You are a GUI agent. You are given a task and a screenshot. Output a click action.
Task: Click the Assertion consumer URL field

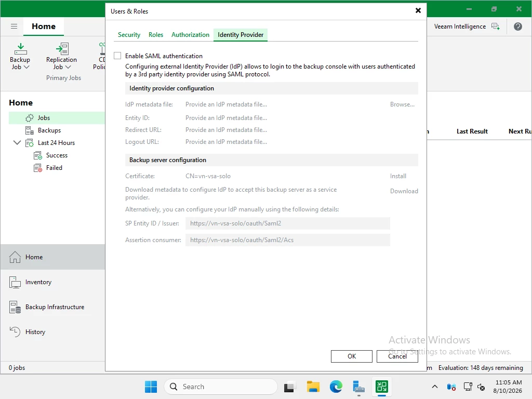pyautogui.click(x=288, y=240)
